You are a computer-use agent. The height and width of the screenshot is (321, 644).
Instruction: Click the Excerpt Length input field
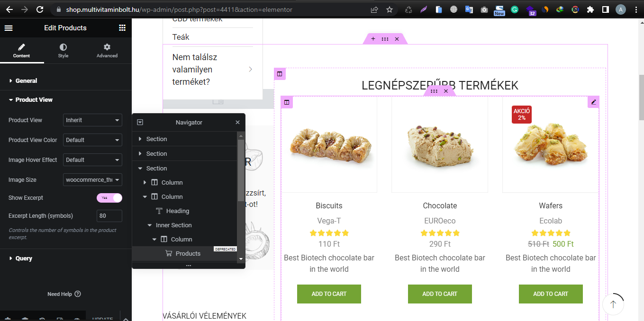pyautogui.click(x=109, y=216)
